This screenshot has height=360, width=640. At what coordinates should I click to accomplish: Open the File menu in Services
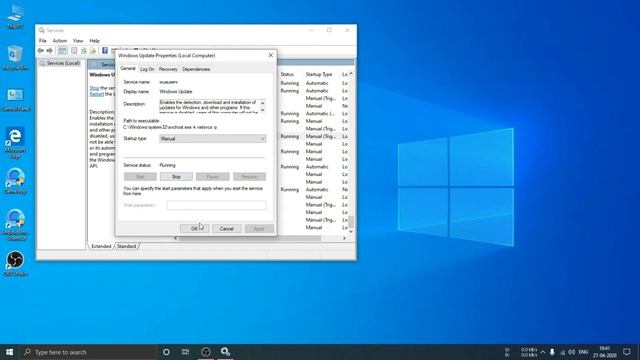(42, 41)
